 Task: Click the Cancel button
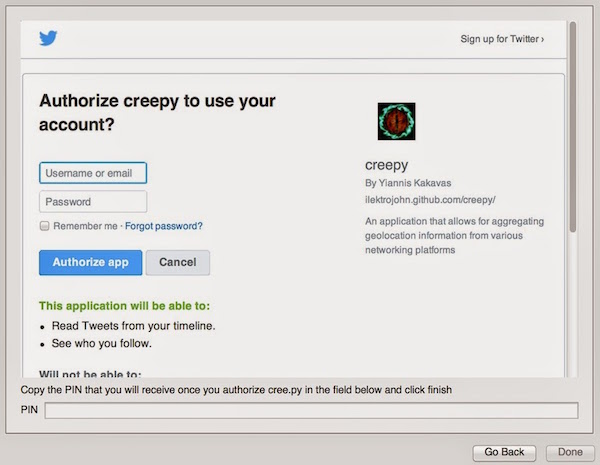178,263
